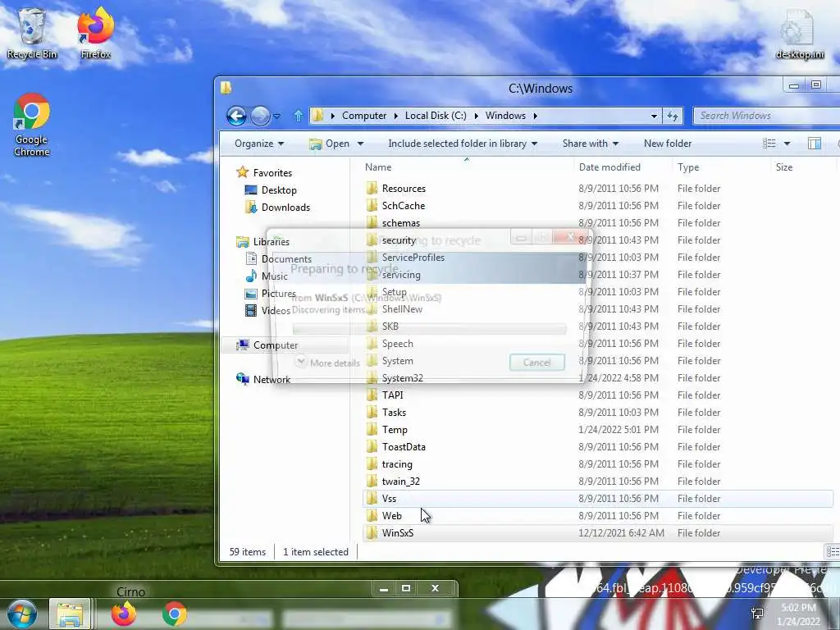Open the Share with menu
This screenshot has width=840, height=630.
tap(591, 144)
